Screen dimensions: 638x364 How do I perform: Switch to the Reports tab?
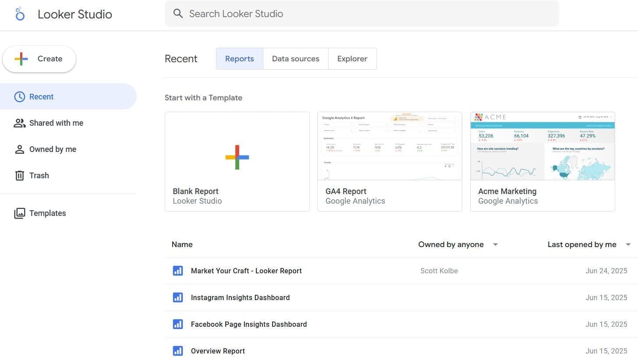tap(240, 59)
